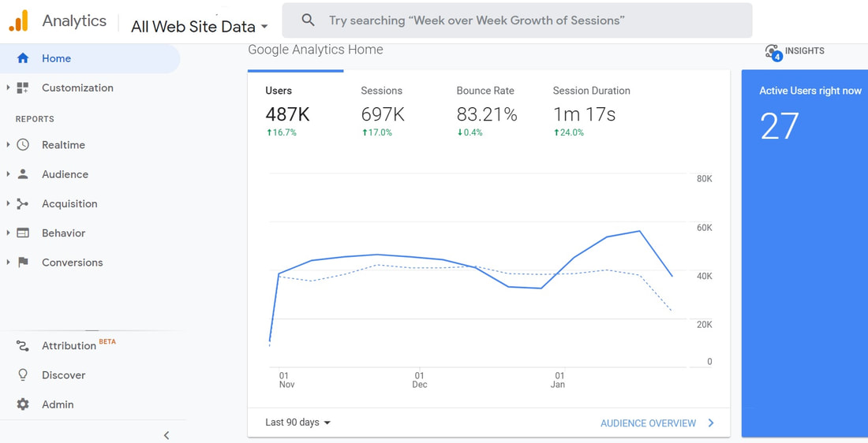Click the Conversions flag icon
This screenshot has width=868, height=443.
(x=23, y=262)
